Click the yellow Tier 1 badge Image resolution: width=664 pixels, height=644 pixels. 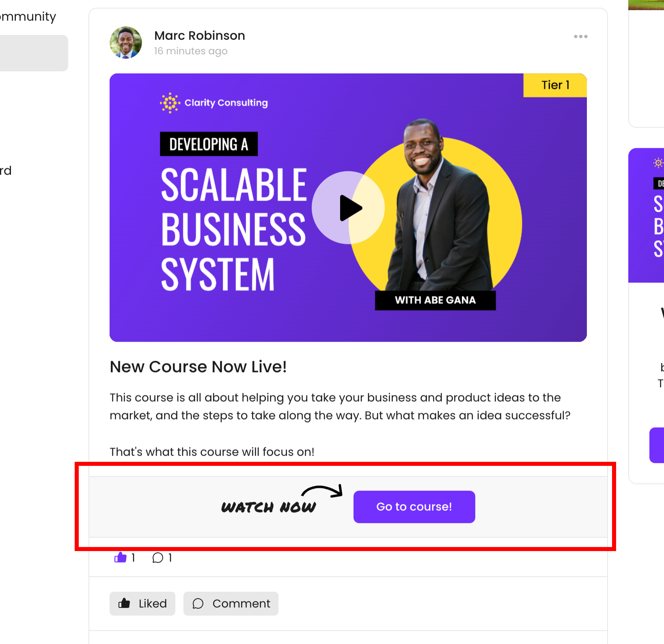(x=555, y=85)
